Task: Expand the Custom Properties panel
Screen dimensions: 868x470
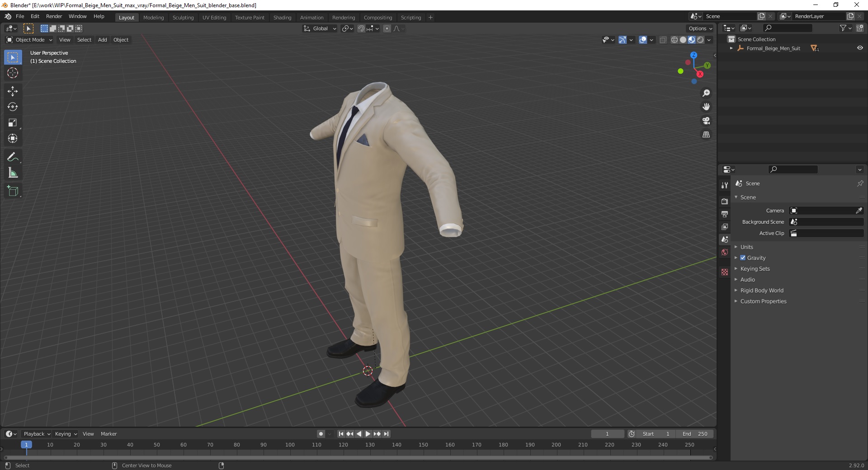Action: click(x=763, y=301)
